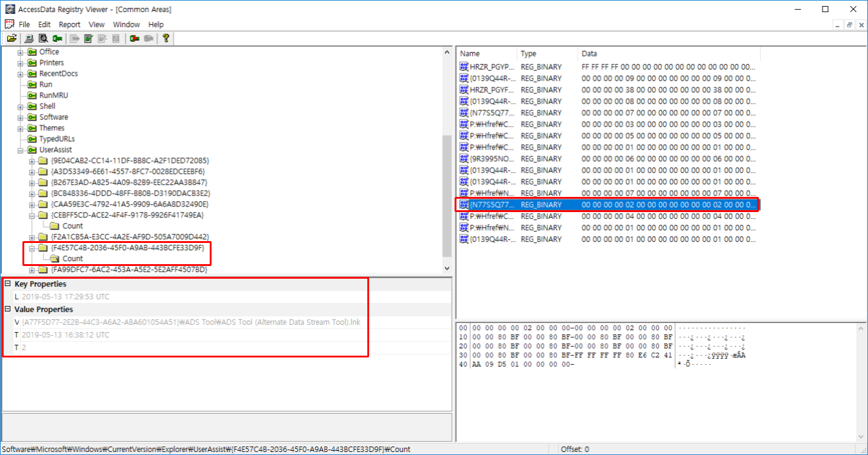Click the greyed-out key toolbar icon
Screen dimensions: 868x455
point(148,38)
